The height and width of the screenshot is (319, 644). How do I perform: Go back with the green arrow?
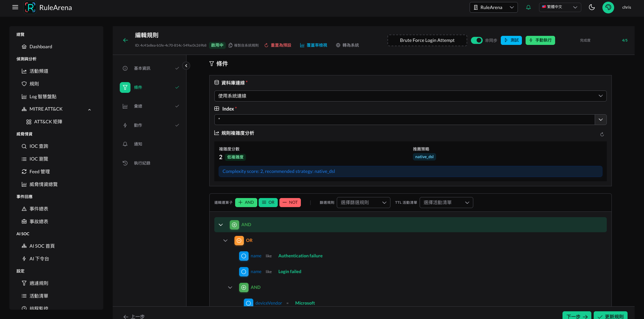point(125,40)
